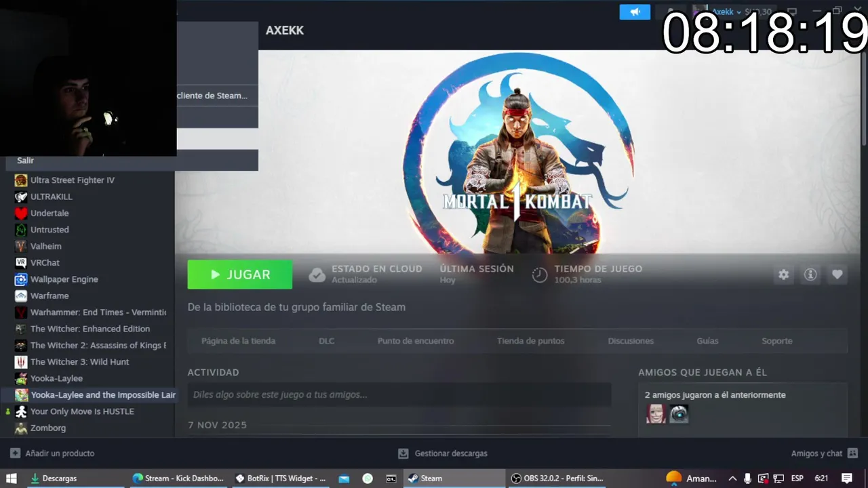
Task: Click VRChat game icon
Action: click(x=21, y=262)
